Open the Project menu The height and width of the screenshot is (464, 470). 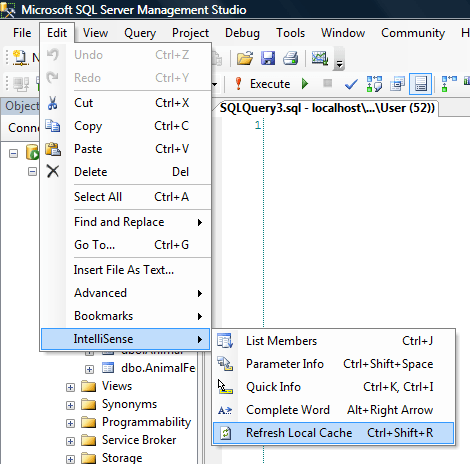pyautogui.click(x=190, y=33)
